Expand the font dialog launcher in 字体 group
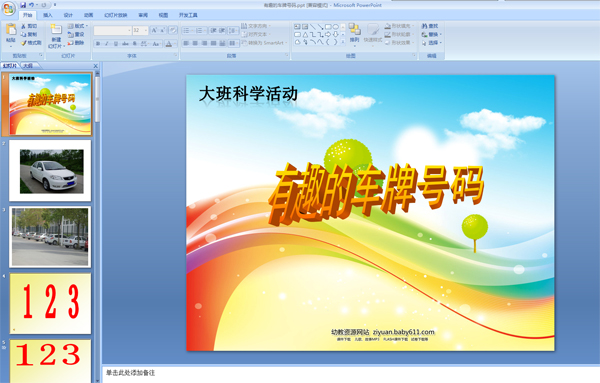600x383 pixels. pos(176,55)
